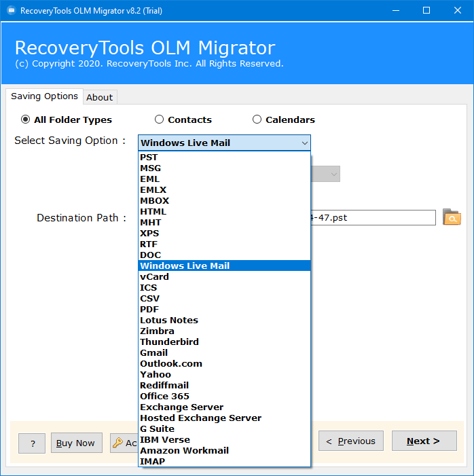The width and height of the screenshot is (474, 476).
Task: Pick PDF as saving format
Action: pyautogui.click(x=224, y=310)
